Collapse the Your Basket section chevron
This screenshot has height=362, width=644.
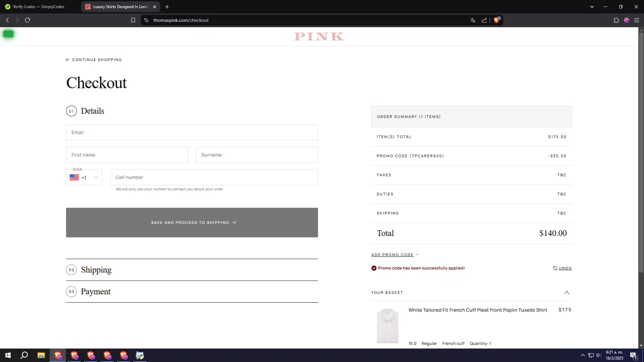pos(567,293)
